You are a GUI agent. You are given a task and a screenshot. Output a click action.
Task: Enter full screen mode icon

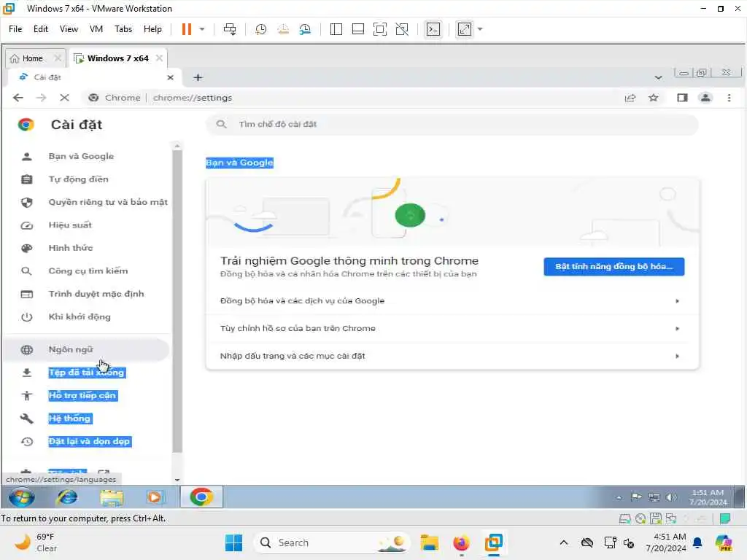tap(379, 29)
